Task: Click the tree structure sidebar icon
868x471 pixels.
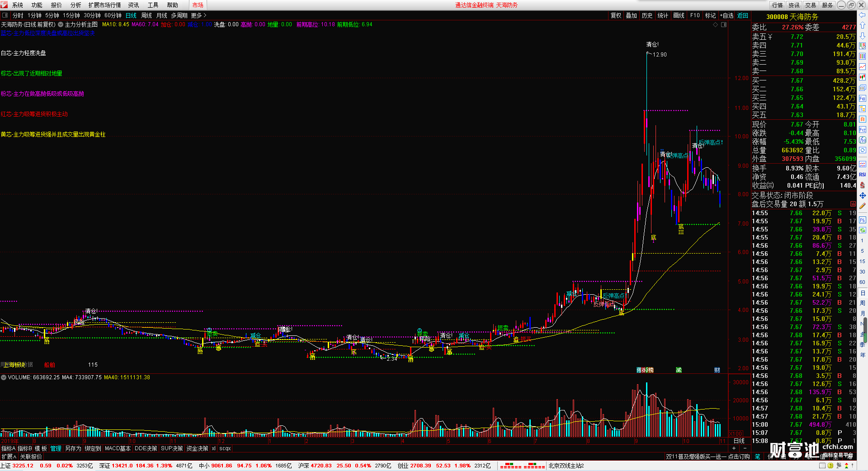Action: 863,108
